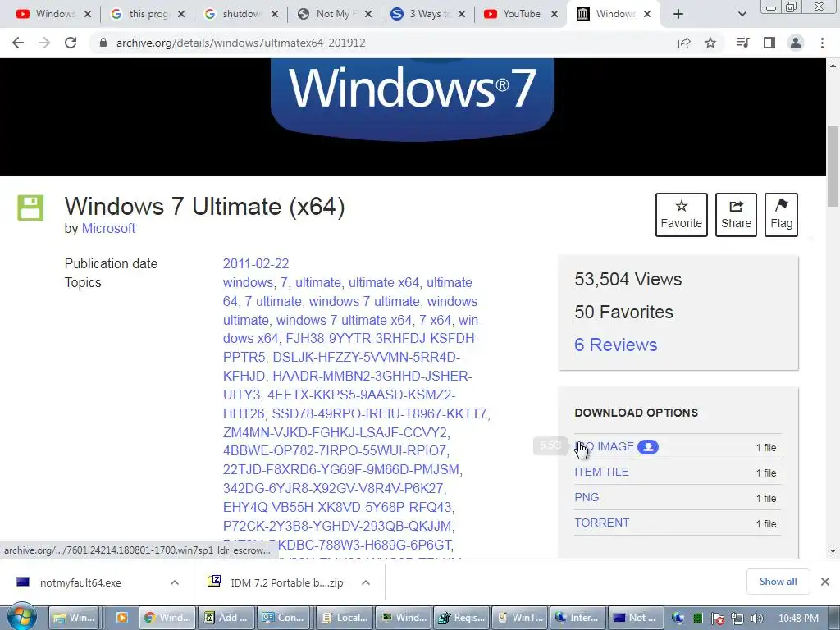Switch to the YouTube tab

514,14
